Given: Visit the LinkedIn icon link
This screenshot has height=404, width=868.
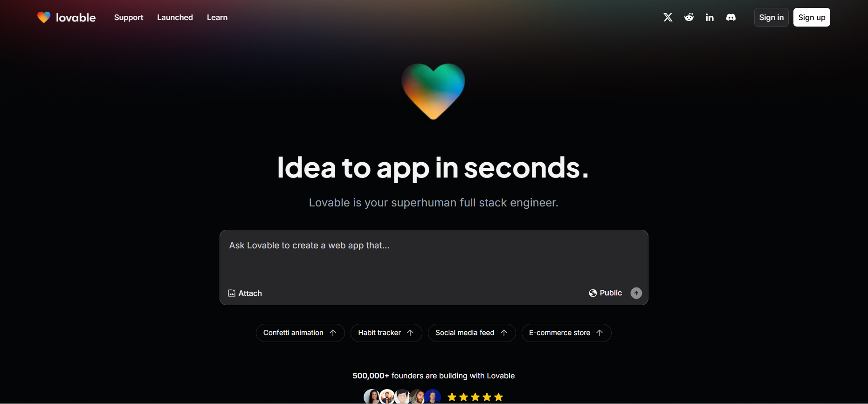Looking at the screenshot, I should 710,17.
